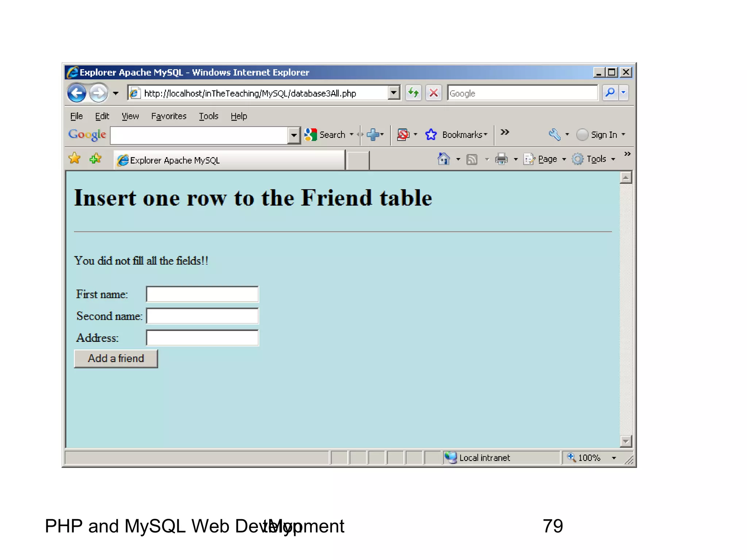Expand the Print options dropdown arrow
Screen dimensions: 747x560
516,159
